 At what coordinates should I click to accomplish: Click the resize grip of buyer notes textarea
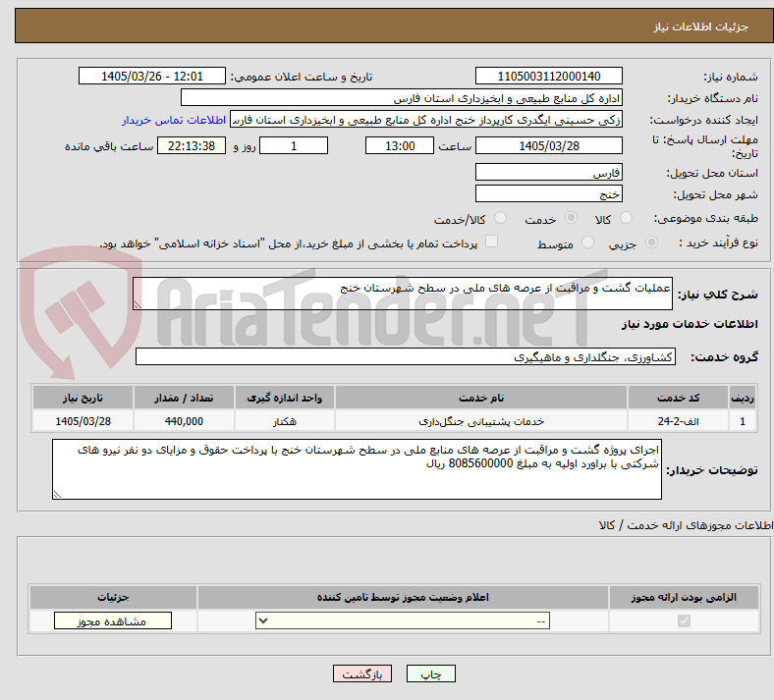57,494
